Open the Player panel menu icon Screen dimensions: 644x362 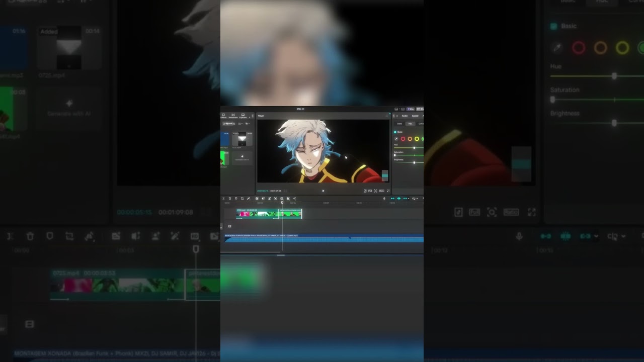click(387, 116)
